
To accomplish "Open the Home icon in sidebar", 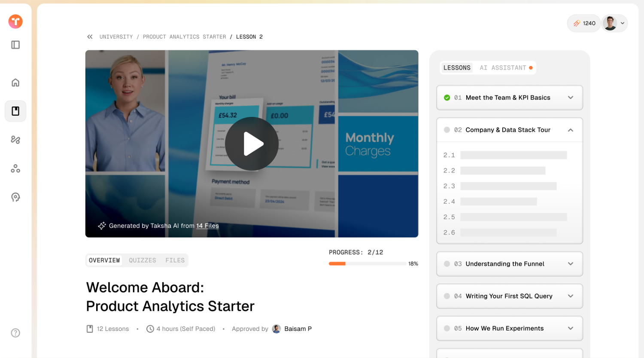I will [15, 82].
